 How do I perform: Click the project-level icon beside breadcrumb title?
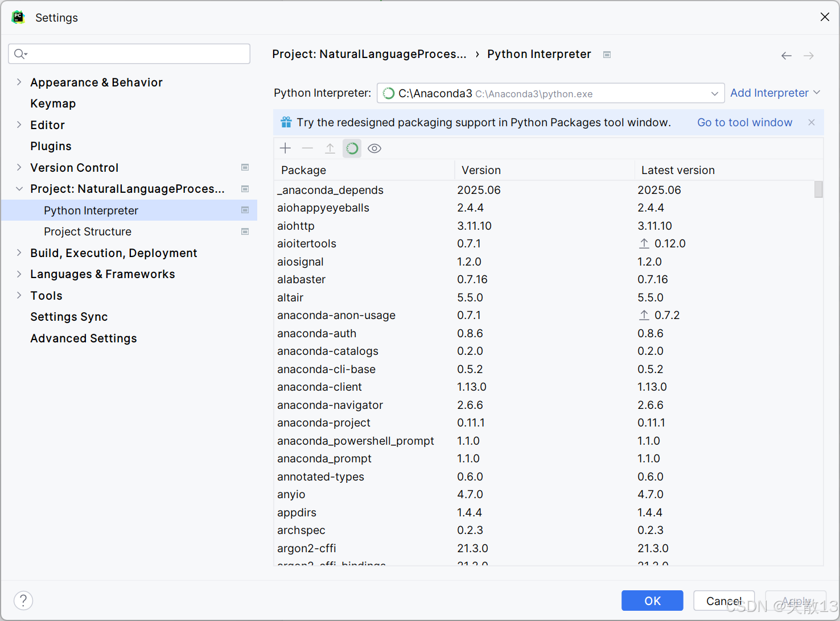(607, 55)
